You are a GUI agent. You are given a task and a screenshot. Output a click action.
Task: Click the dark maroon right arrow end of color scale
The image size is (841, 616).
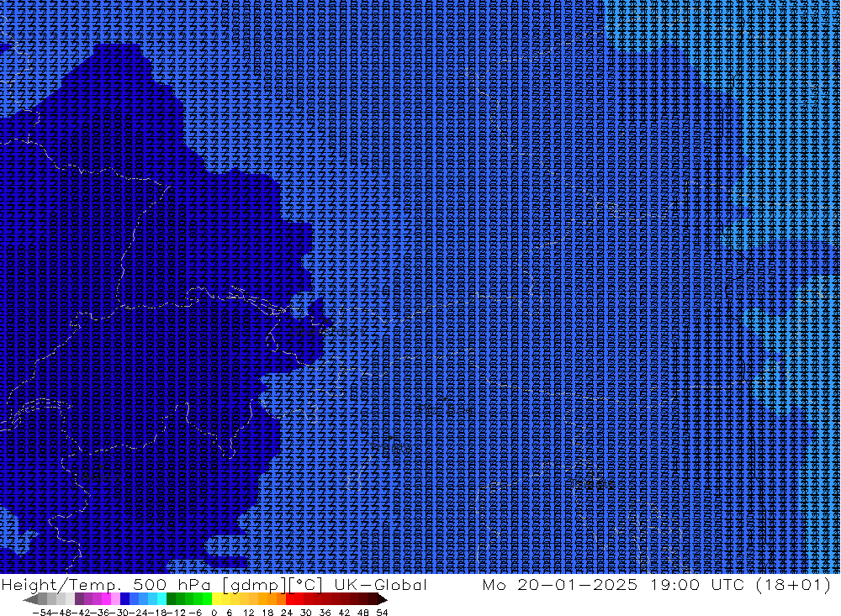(x=383, y=599)
